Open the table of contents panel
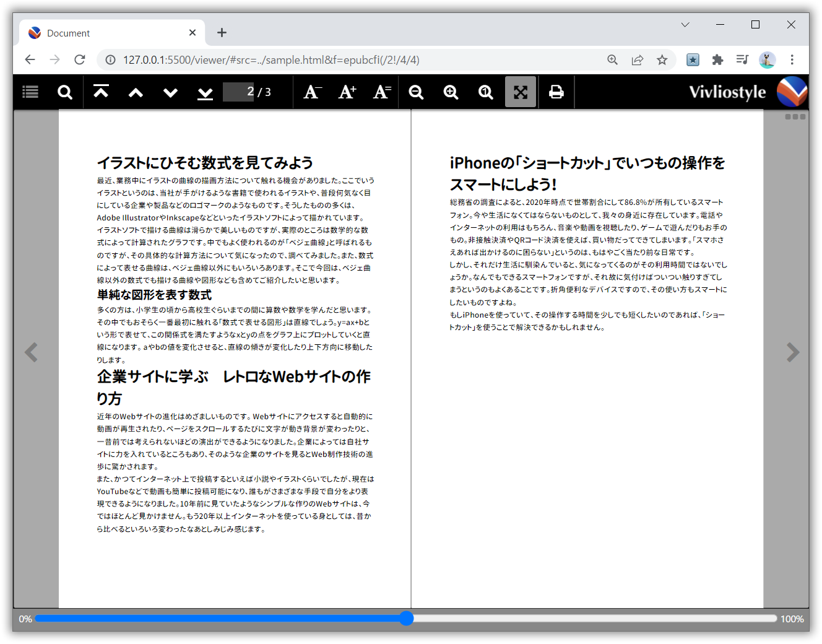Viewport: 822px width, 644px height. tap(30, 92)
